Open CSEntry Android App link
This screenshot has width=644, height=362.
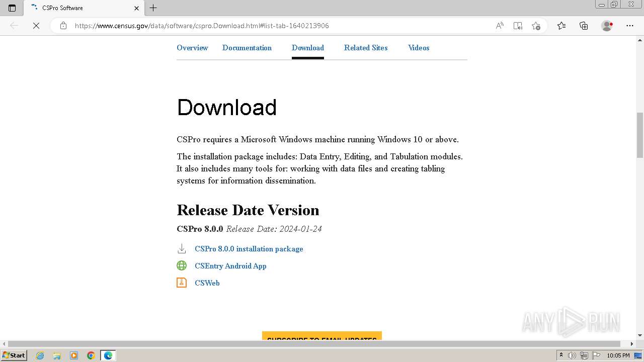coord(230,266)
